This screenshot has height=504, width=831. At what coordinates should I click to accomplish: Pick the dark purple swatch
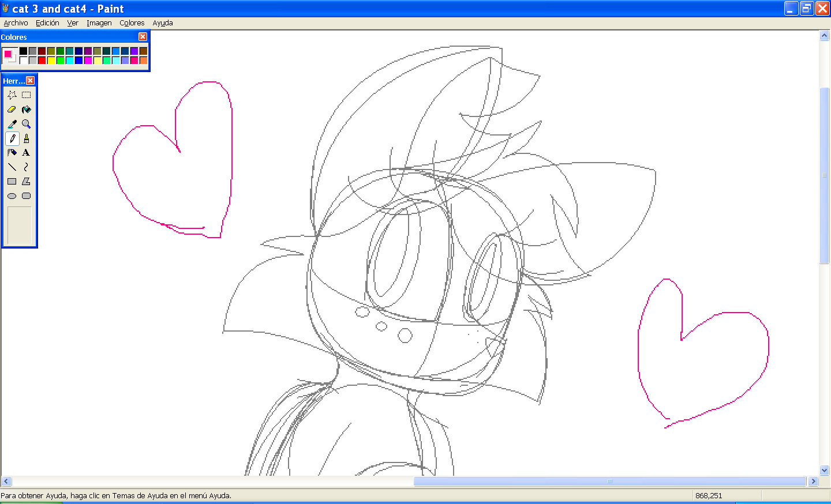click(88, 51)
